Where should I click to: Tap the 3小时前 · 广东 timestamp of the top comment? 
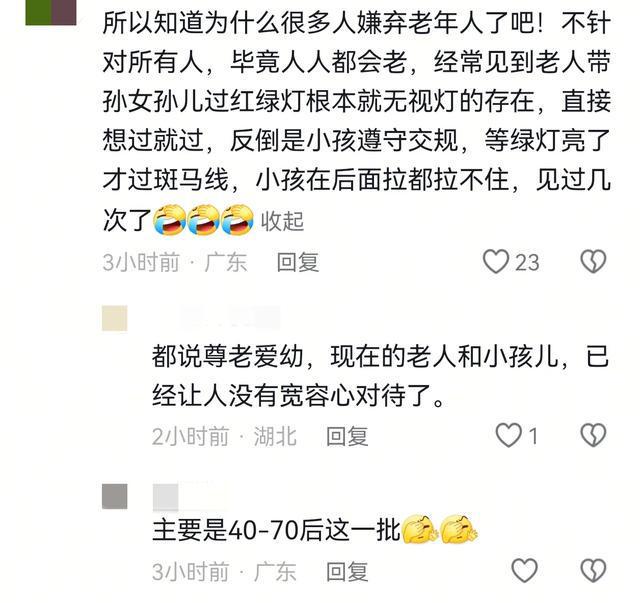pyautogui.click(x=175, y=262)
